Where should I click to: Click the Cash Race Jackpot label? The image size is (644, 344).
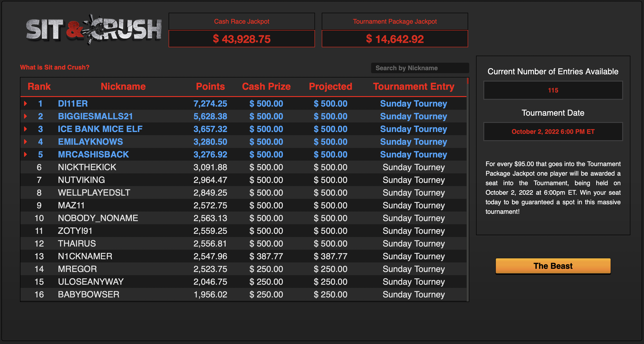coord(242,22)
